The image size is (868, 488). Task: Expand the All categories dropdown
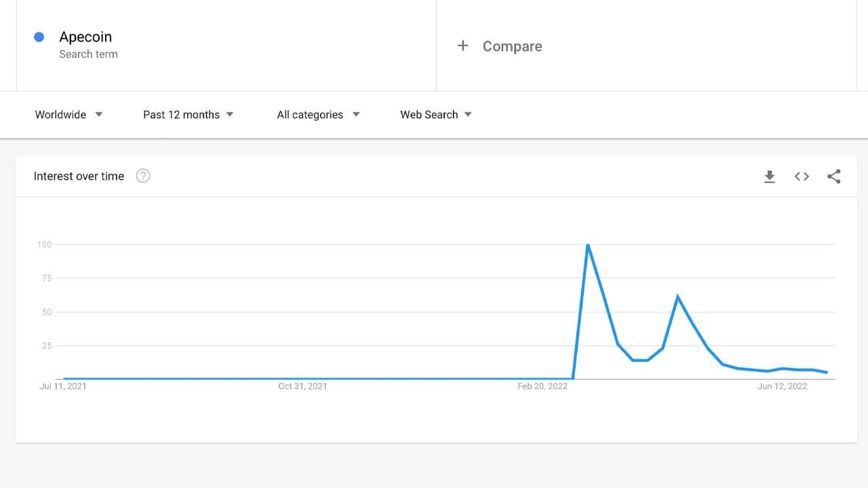(x=318, y=115)
